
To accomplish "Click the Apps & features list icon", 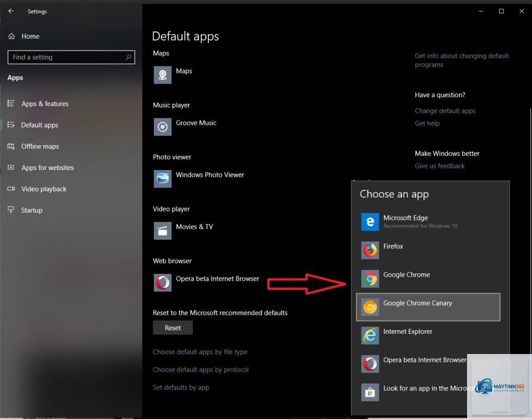I will pos(11,103).
